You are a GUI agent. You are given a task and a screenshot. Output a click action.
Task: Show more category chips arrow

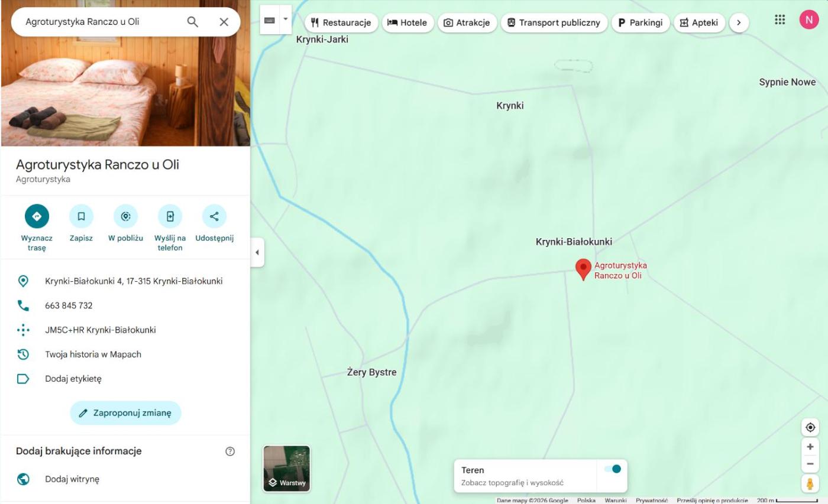coord(739,22)
